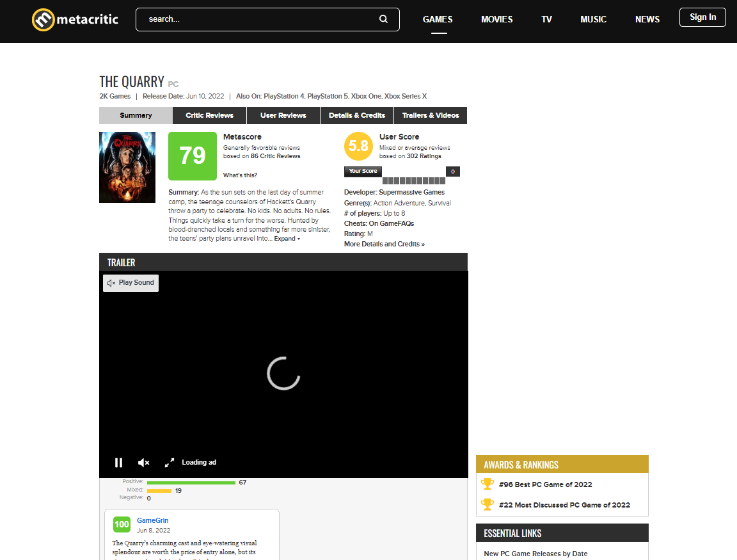Click the search magnifier icon
Image resolution: width=737 pixels, height=560 pixels.
[384, 19]
